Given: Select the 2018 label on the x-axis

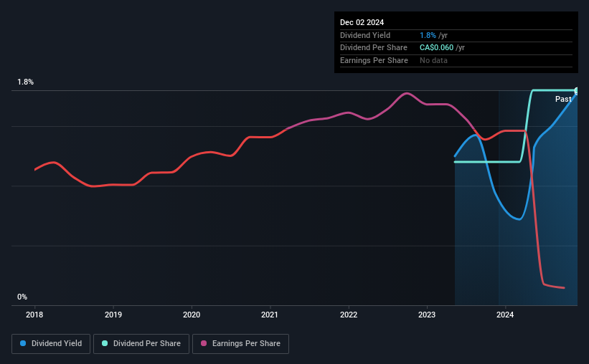Looking at the screenshot, I should point(34,315).
